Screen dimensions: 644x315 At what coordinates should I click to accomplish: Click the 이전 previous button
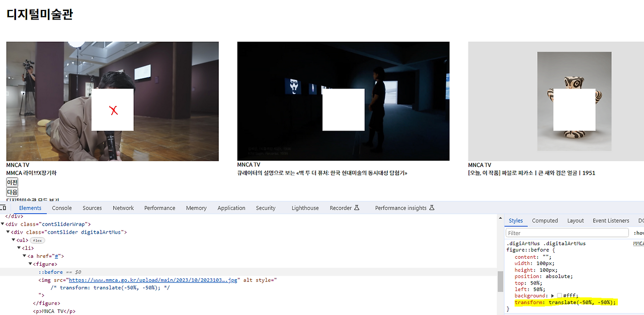(12, 182)
